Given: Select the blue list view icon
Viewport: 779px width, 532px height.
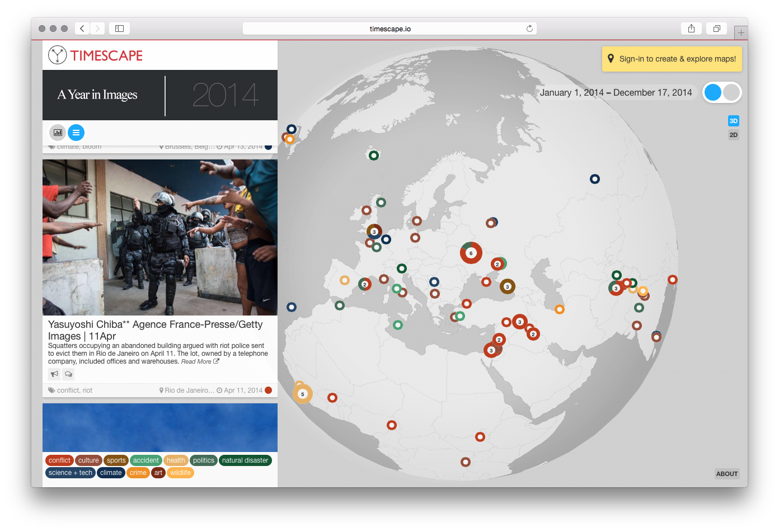Looking at the screenshot, I should click(x=76, y=133).
